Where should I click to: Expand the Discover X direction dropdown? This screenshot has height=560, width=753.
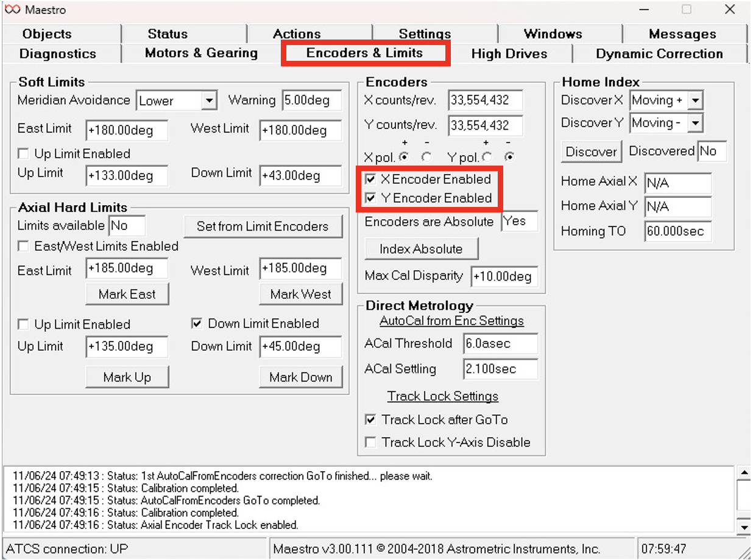point(695,100)
